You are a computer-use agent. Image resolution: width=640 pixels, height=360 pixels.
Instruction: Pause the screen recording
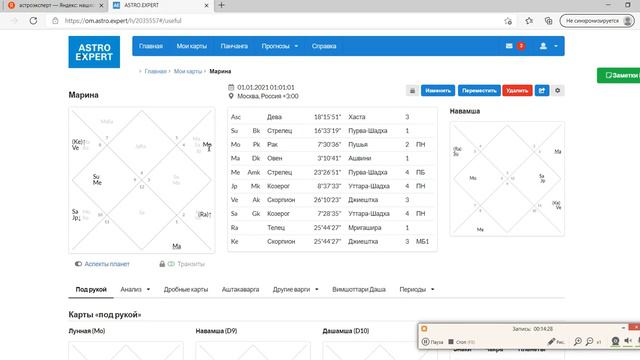[x=432, y=342]
